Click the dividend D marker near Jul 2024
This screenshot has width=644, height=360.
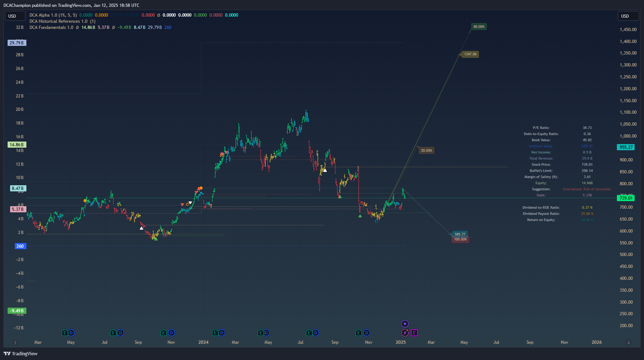pyautogui.click(x=316, y=333)
